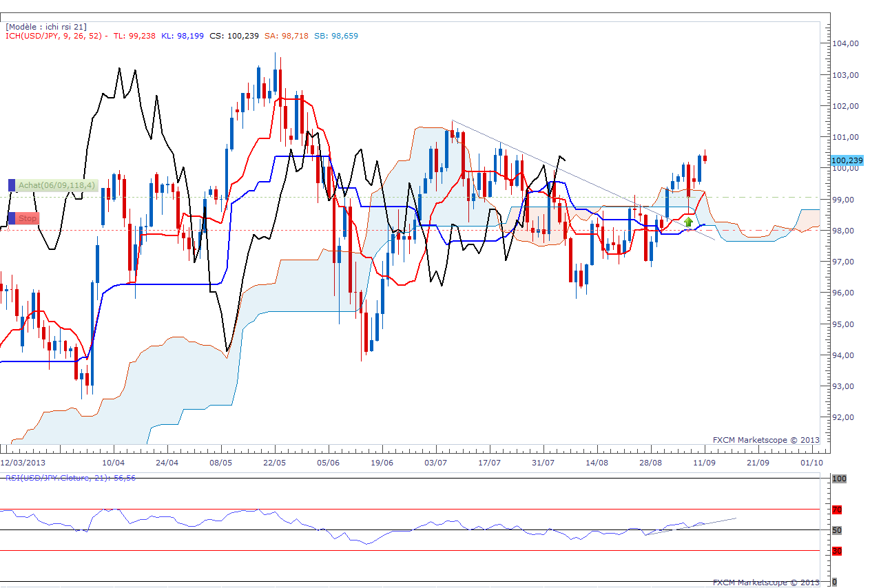
Task: Click the 19/06 date on time axis
Action: coord(382,463)
